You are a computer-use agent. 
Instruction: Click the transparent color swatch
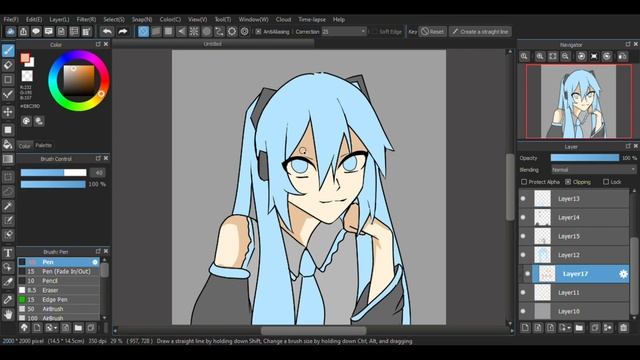[x=27, y=76]
